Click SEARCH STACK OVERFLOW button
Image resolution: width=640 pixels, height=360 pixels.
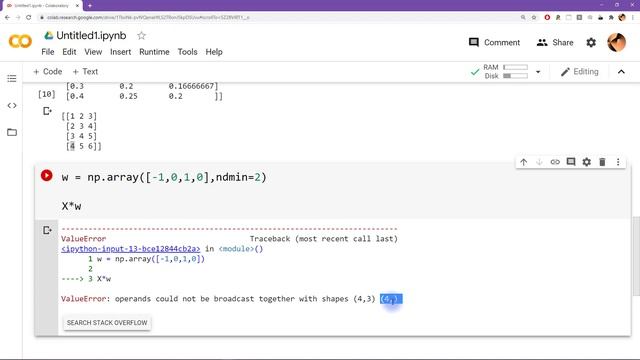(107, 323)
